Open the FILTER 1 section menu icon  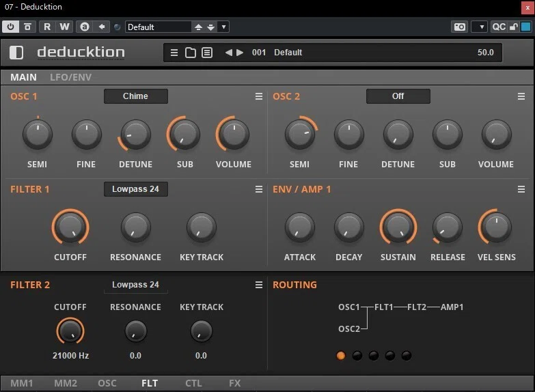259,189
